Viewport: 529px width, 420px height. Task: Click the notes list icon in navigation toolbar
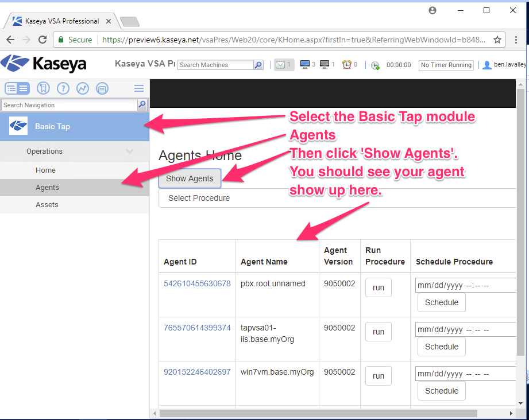(102, 89)
